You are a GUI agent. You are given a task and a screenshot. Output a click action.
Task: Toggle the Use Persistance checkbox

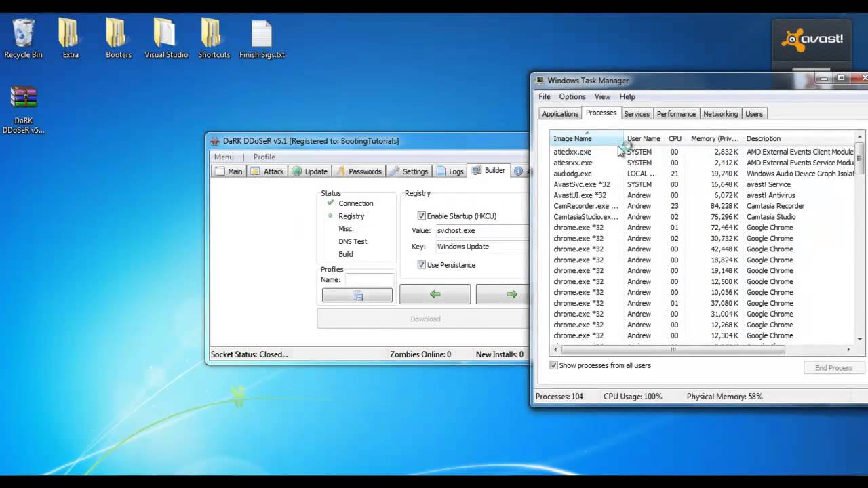tap(422, 264)
